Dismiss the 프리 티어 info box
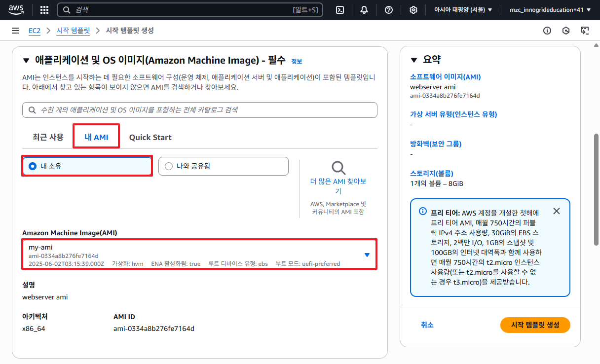The image size is (600, 364). point(557,211)
